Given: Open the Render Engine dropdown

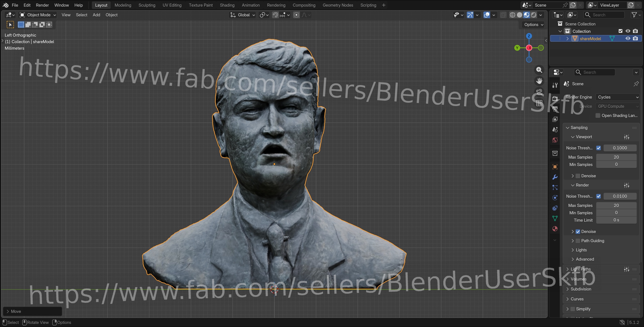Looking at the screenshot, I should tap(618, 97).
